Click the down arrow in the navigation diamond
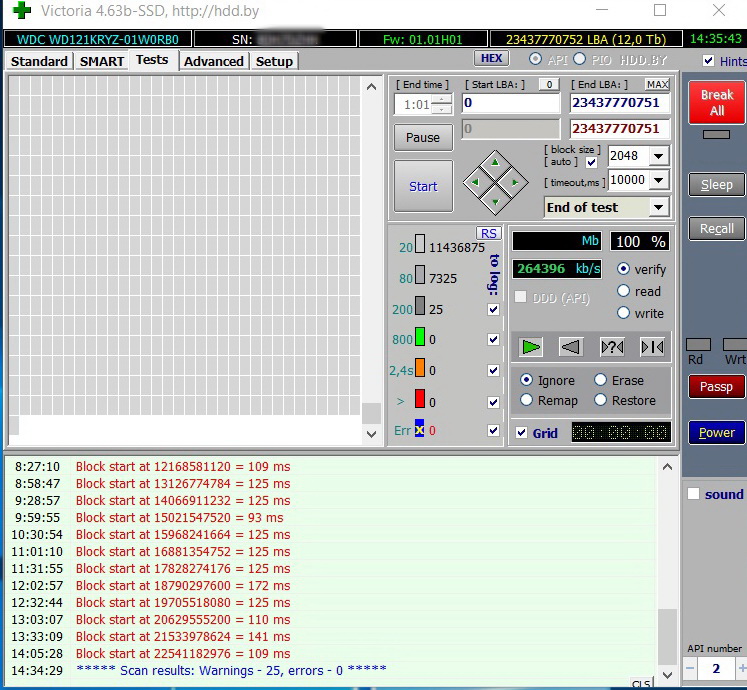747x690 pixels. 495,202
